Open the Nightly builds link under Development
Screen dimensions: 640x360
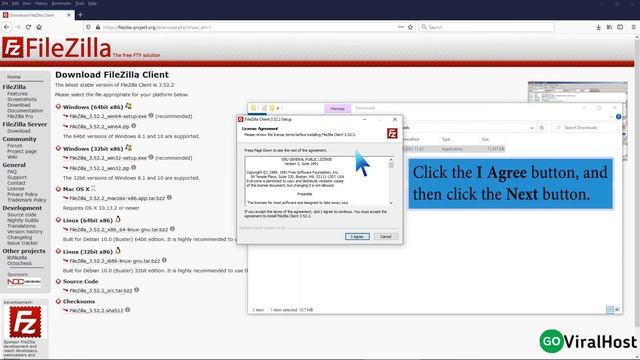pyautogui.click(x=23, y=220)
